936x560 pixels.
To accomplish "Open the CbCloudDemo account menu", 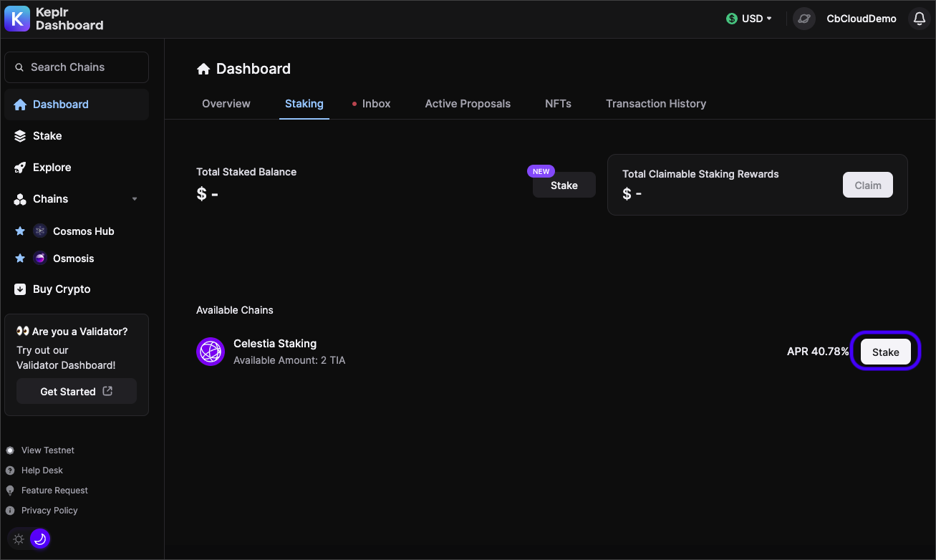I will click(862, 19).
